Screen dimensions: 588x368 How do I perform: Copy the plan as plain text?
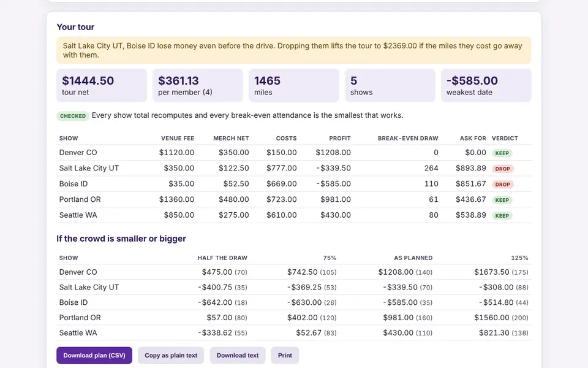[x=171, y=355]
